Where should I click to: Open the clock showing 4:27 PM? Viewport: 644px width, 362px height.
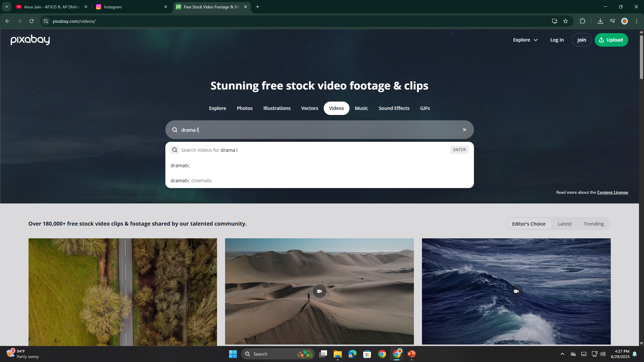click(x=620, y=354)
